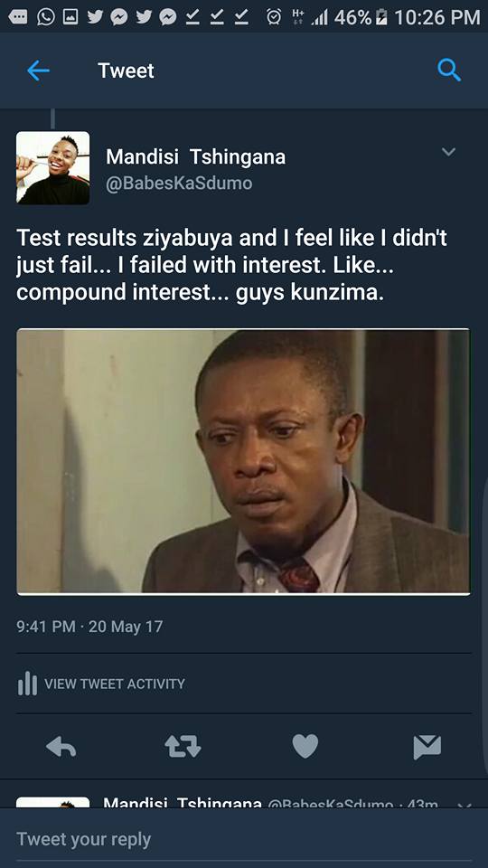Expand options chevron on reply tweet
The height and width of the screenshot is (868, 488).
click(464, 804)
